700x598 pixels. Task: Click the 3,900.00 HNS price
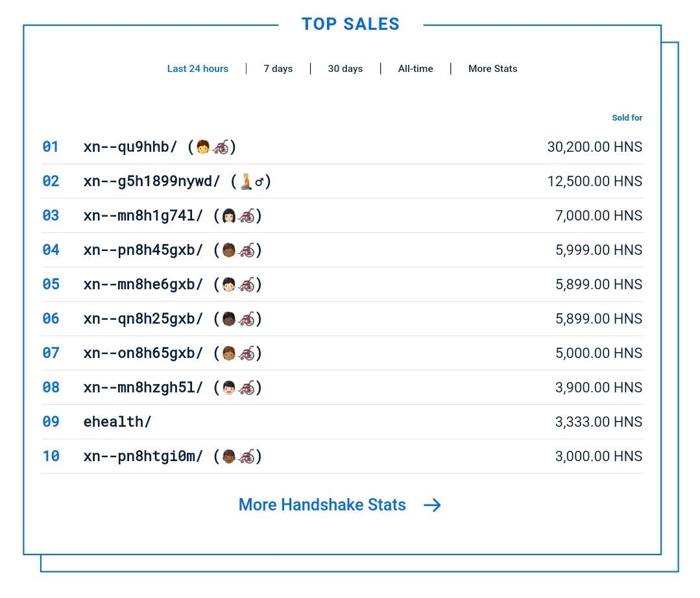click(x=599, y=387)
